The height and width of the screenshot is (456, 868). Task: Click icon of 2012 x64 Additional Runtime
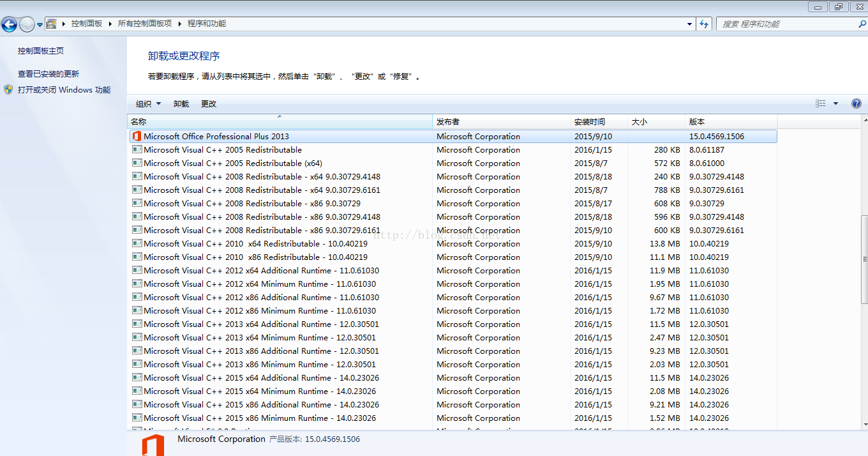(137, 270)
